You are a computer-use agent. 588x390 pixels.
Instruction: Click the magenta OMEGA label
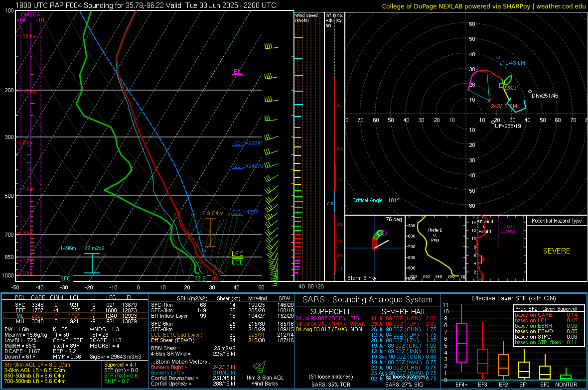click(x=31, y=14)
